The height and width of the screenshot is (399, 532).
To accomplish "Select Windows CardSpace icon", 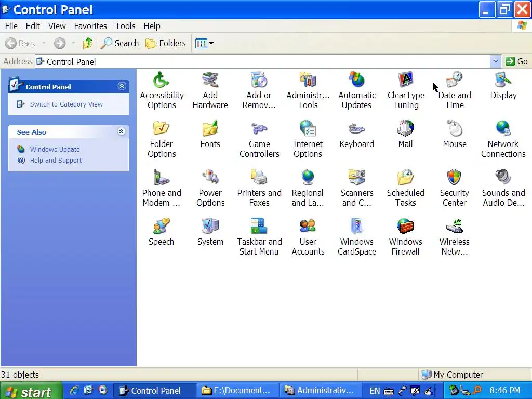I will tap(356, 227).
